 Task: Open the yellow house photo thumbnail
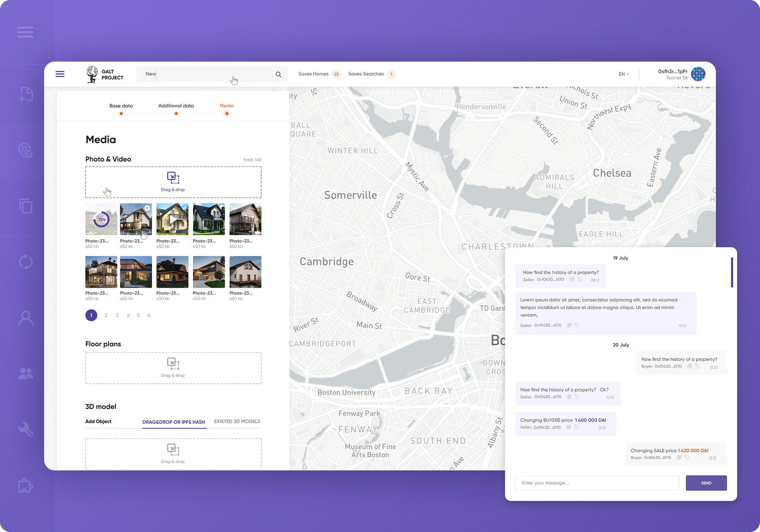[172, 219]
